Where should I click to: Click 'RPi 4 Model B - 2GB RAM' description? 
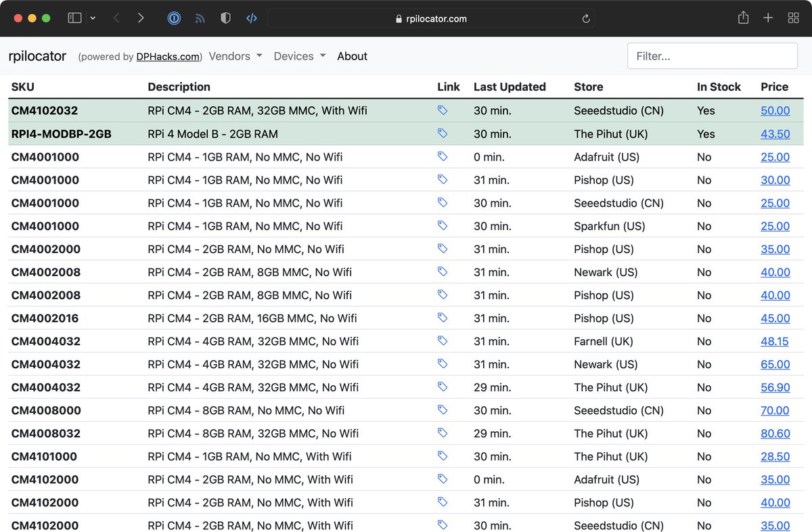212,134
